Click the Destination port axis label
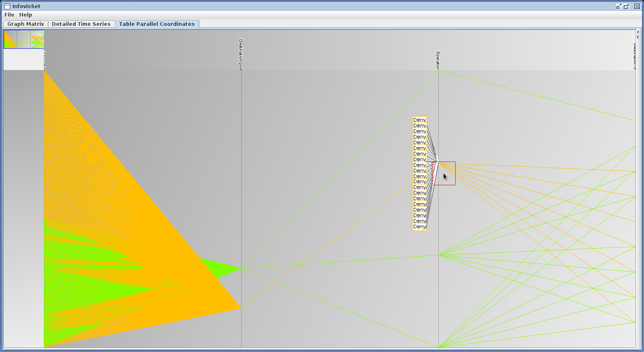Viewport: 644px width, 352px height. click(x=241, y=54)
